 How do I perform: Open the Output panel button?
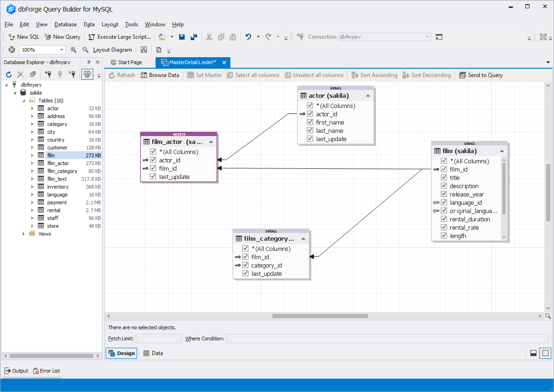point(16,371)
